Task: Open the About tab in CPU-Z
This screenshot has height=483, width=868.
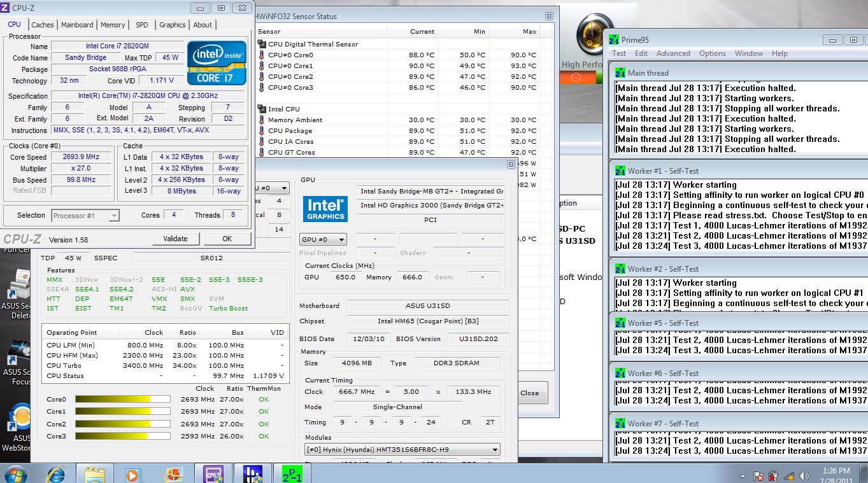Action: pos(203,25)
